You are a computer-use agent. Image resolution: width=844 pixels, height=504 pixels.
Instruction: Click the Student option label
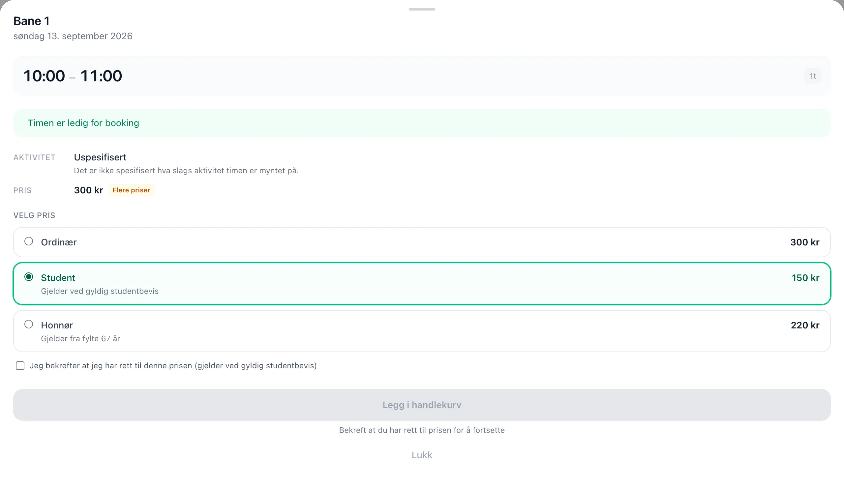click(x=58, y=278)
